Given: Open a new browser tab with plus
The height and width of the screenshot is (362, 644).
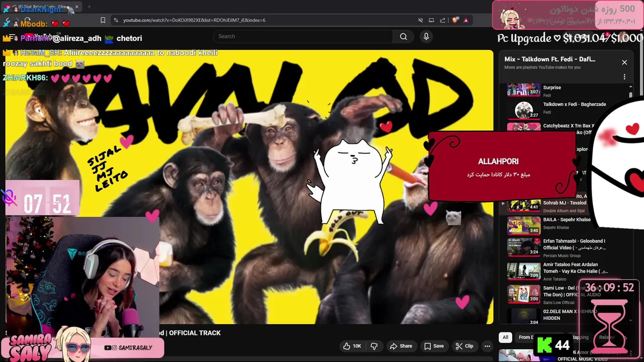Looking at the screenshot, I should coord(89,7).
